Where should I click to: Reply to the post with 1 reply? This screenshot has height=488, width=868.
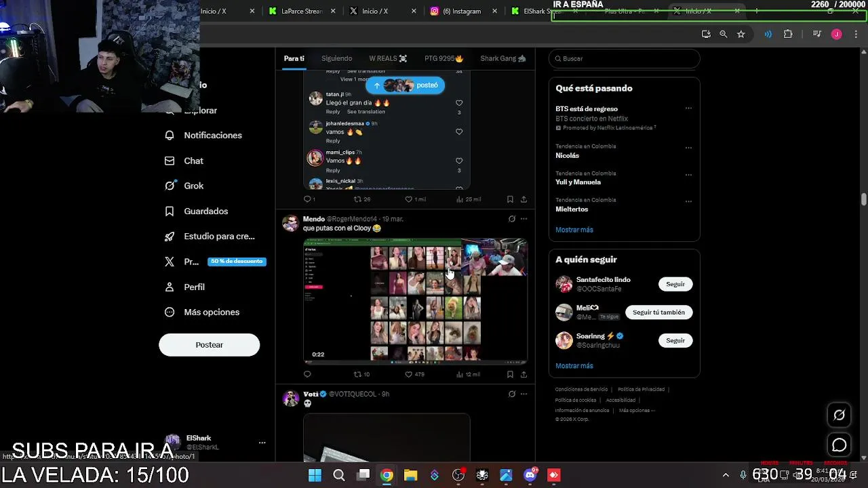tap(309, 199)
